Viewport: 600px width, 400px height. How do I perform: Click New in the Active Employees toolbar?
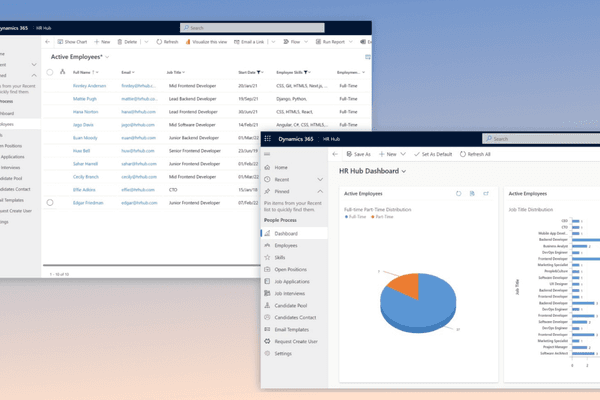tap(102, 42)
